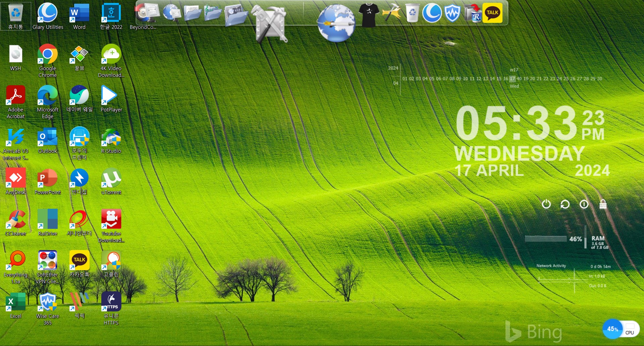This screenshot has height=346, width=644.
Task: Launch the Wise Care 365 desktop shortcut
Action: click(47, 308)
